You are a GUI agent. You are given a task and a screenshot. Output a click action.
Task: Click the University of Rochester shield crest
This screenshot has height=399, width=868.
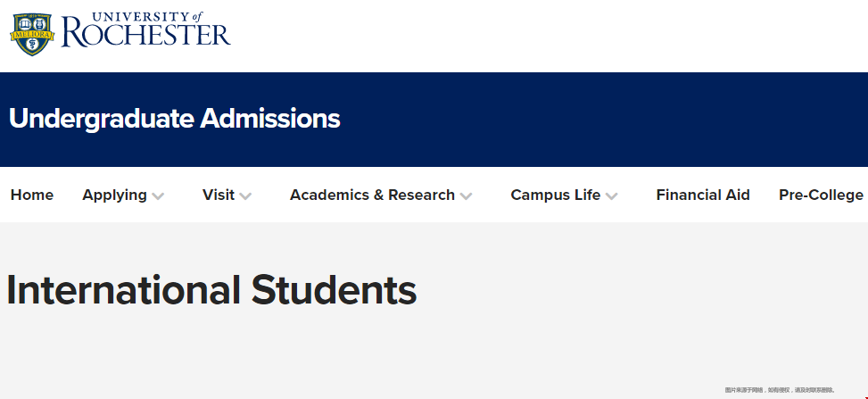pyautogui.click(x=32, y=34)
